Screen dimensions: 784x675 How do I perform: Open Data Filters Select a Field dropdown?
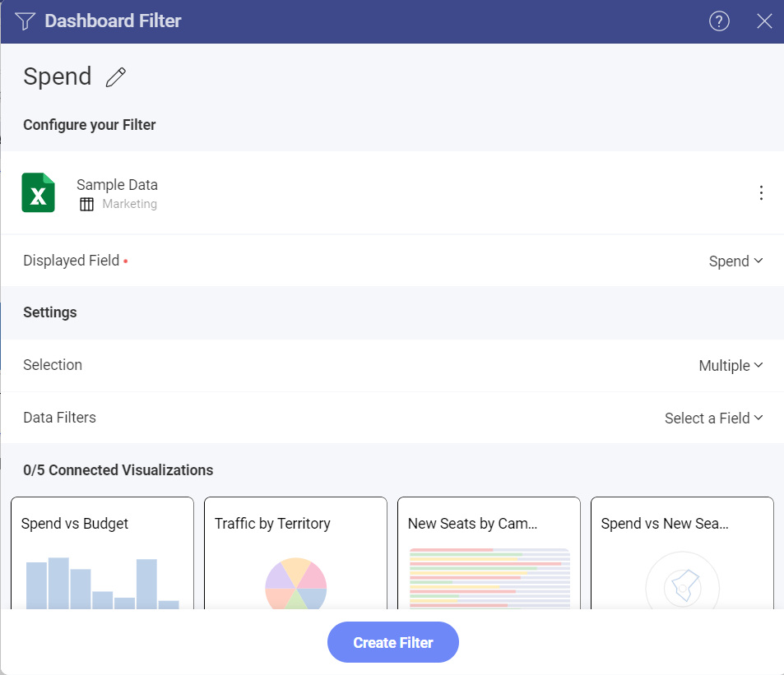[713, 418]
